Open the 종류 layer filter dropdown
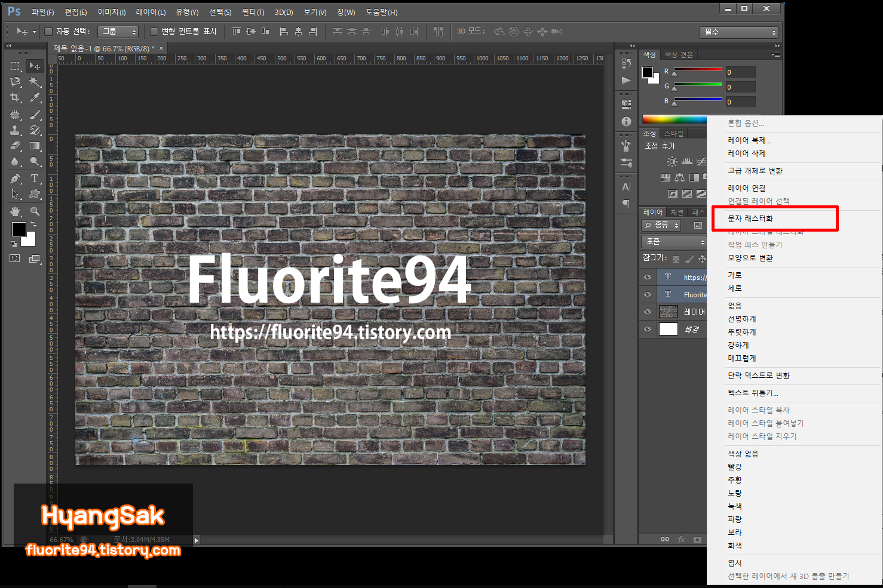The height and width of the screenshot is (588, 883). [x=661, y=225]
